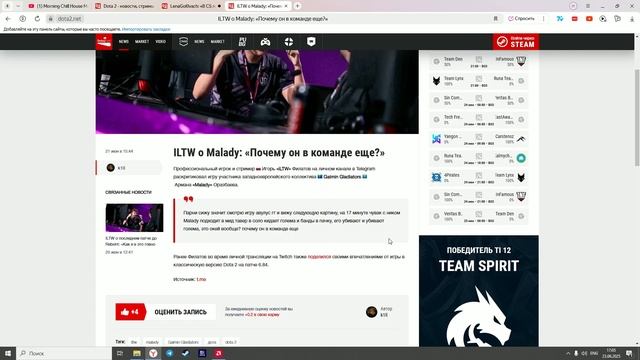Image resolution: width=640 pixels, height=360 pixels.
Task: Reload the page
Action: tap(37, 19)
